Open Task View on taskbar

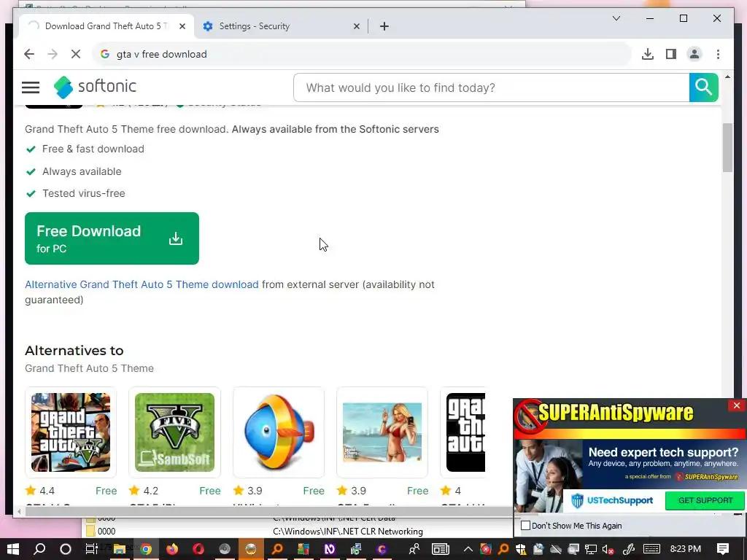coord(91,549)
